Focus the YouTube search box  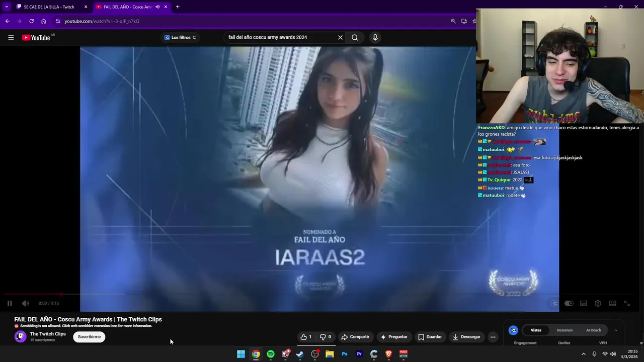[x=281, y=38]
